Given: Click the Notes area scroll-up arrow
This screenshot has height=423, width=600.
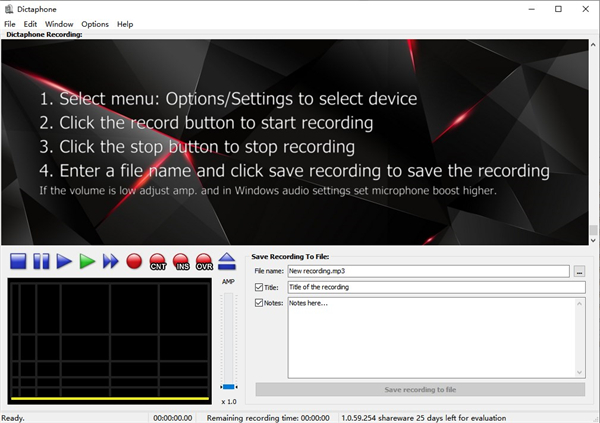Looking at the screenshot, I should [x=579, y=304].
